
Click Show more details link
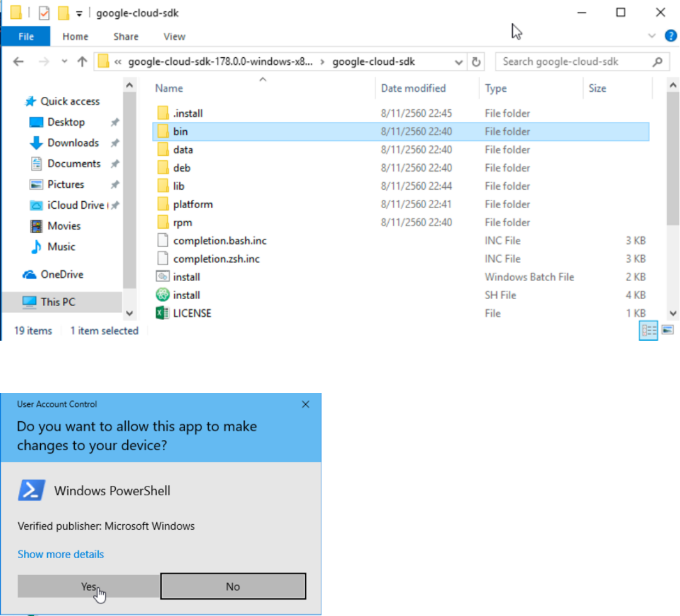(x=61, y=554)
